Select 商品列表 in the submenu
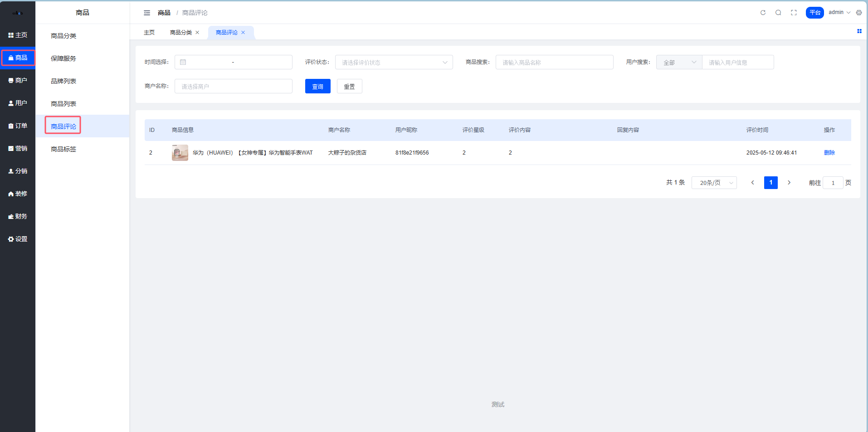This screenshot has height=432, width=868. pyautogui.click(x=63, y=104)
